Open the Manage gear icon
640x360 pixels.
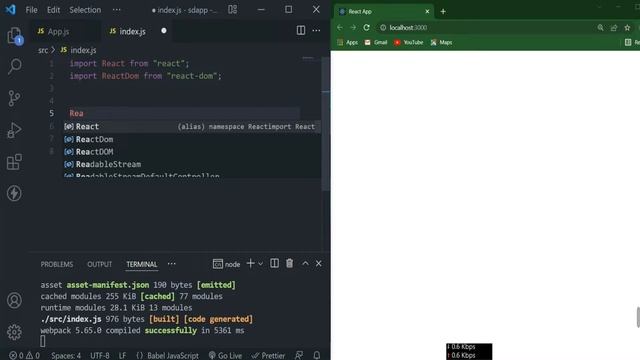[14, 332]
